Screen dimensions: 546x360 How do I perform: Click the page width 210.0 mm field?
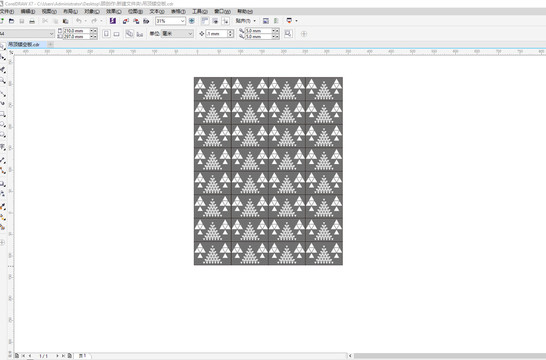pyautogui.click(x=76, y=31)
